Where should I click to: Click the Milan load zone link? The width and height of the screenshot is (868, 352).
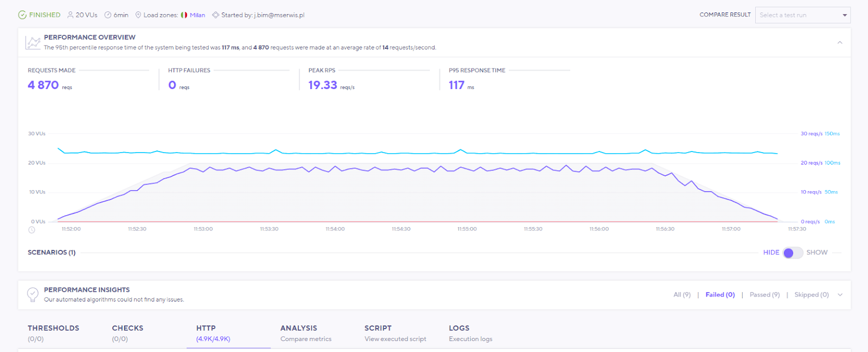pos(197,15)
